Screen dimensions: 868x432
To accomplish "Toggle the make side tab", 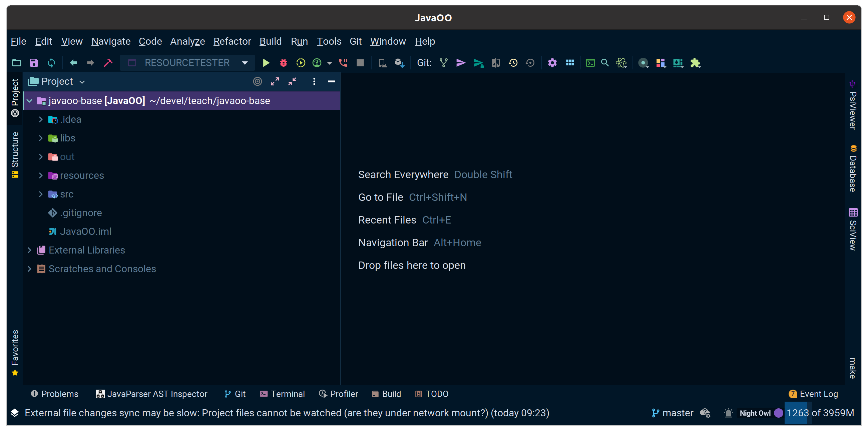I will coord(853,368).
